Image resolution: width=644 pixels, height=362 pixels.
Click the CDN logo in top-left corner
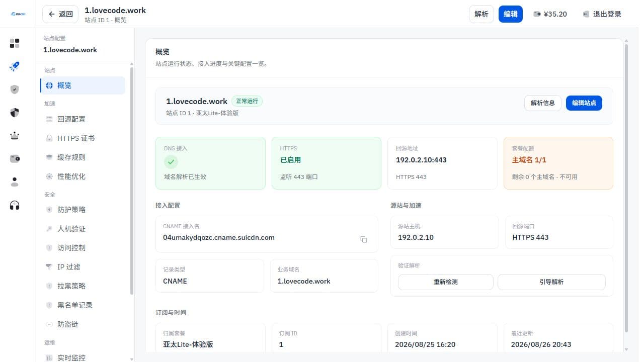(x=18, y=14)
